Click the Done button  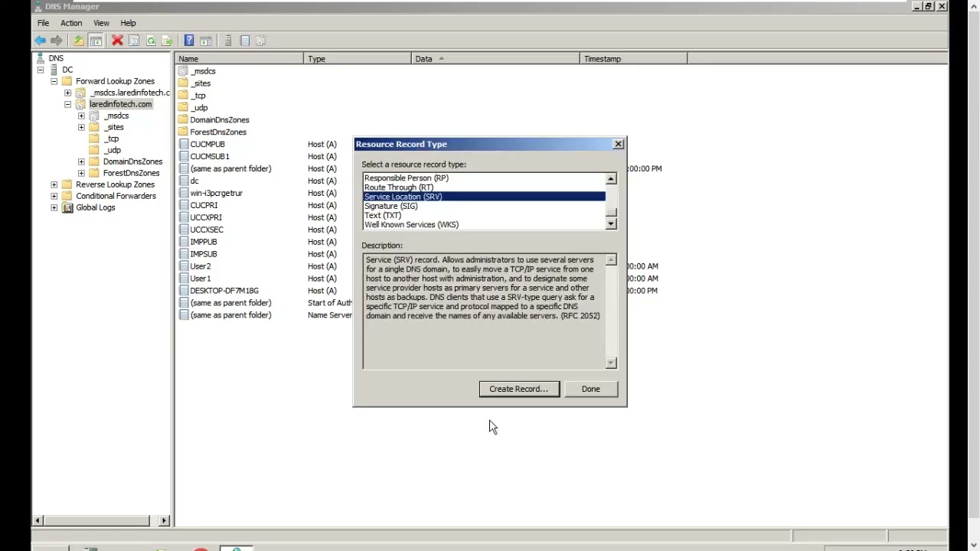click(591, 389)
